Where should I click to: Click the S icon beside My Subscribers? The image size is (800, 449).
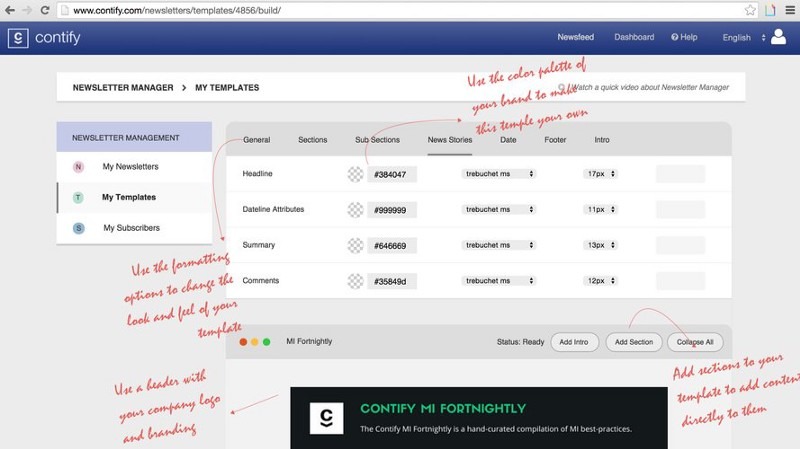pos(78,228)
